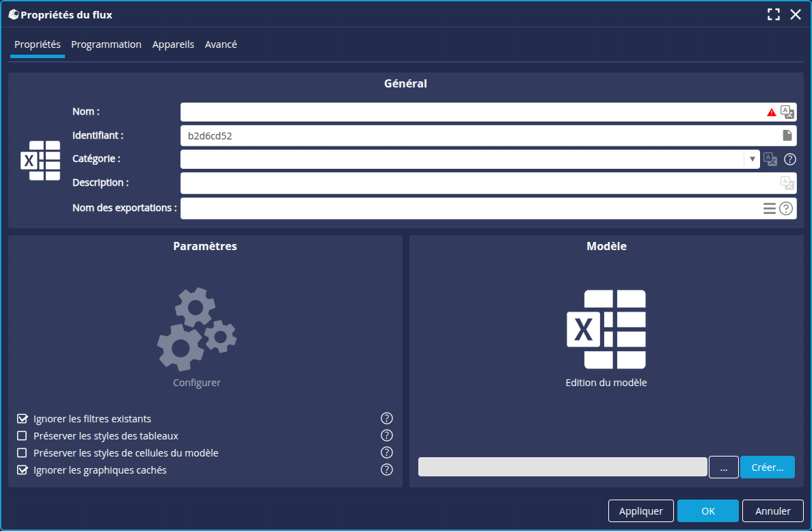Browse model files with the ... button
This screenshot has width=812, height=531.
[723, 467]
